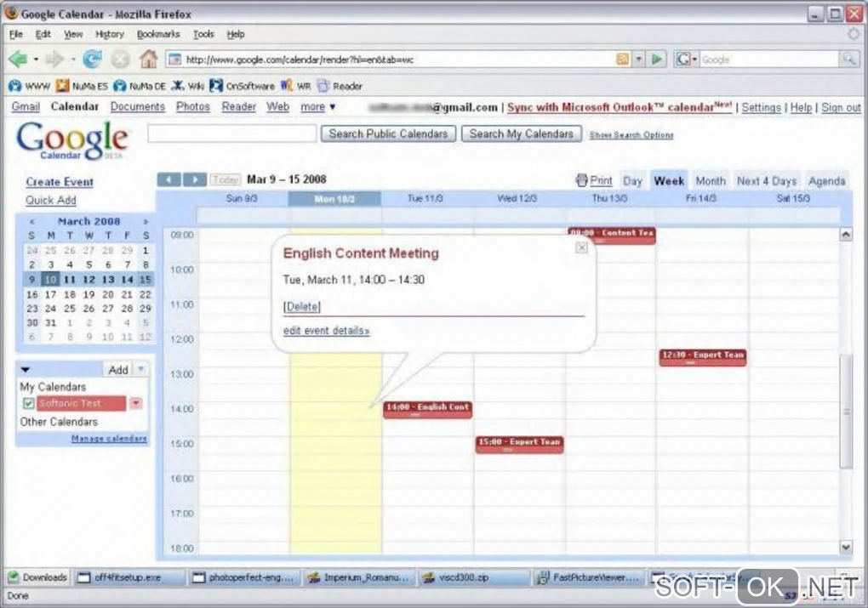Open the Edit menu

[x=43, y=34]
